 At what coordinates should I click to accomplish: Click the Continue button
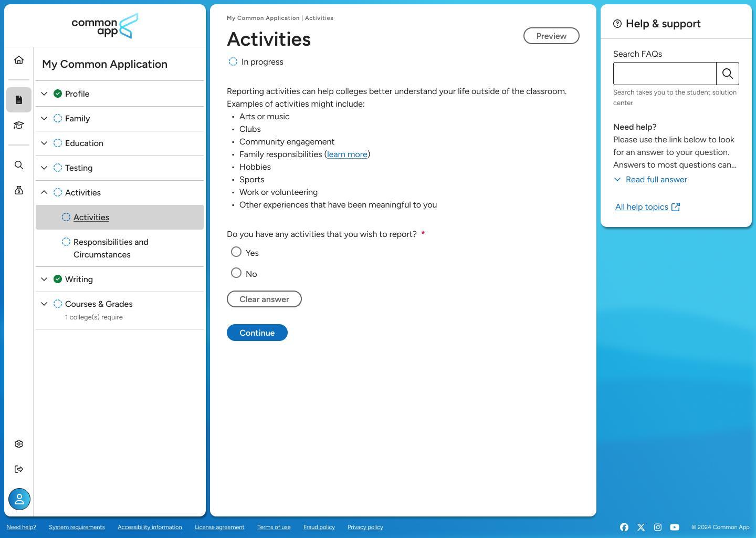(257, 333)
